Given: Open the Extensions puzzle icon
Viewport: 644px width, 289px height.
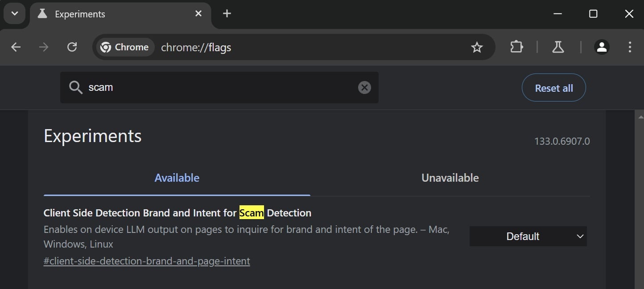Looking at the screenshot, I should 516,47.
